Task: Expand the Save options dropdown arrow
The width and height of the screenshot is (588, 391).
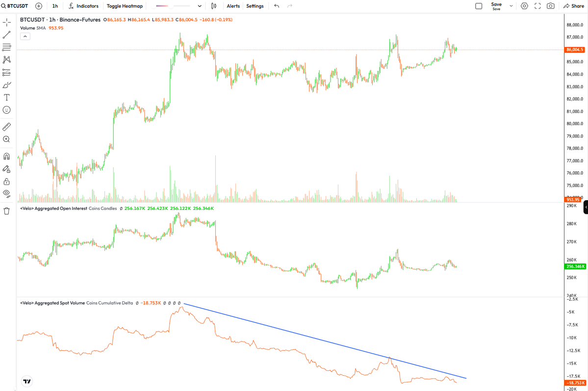Action: 511,6
